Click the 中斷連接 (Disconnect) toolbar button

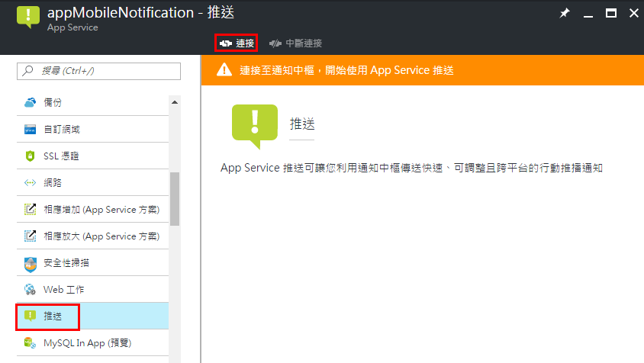pos(295,43)
